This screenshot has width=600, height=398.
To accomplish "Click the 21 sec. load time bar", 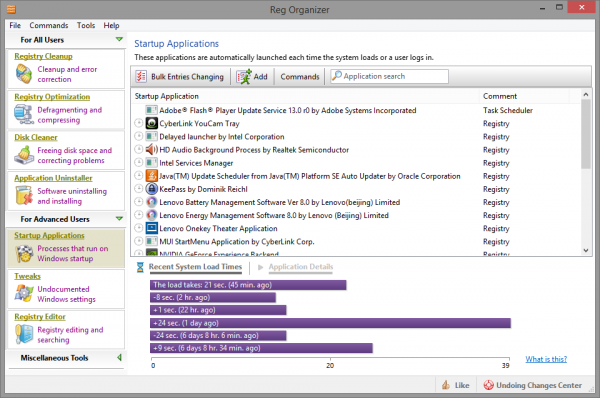I will (x=248, y=285).
